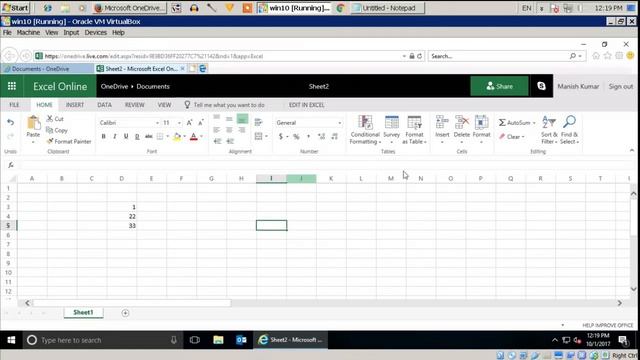Center text horizontally
This screenshot has height=360, width=640.
(229, 130)
